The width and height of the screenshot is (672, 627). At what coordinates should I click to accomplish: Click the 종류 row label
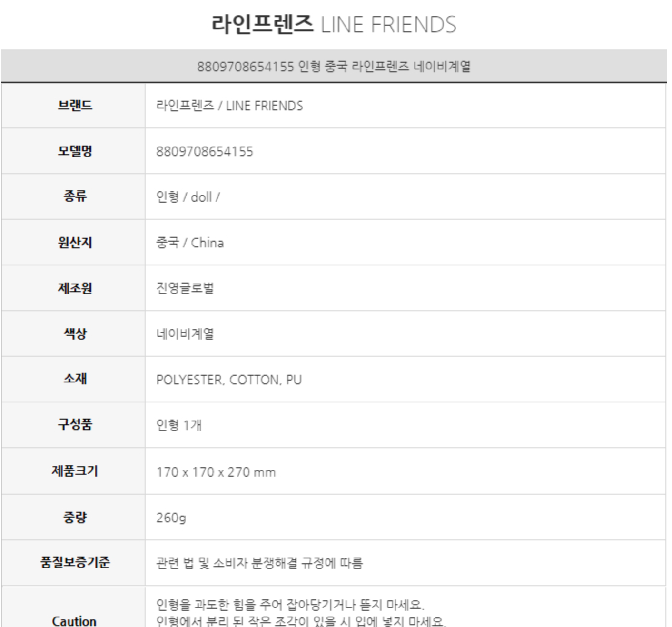click(75, 196)
